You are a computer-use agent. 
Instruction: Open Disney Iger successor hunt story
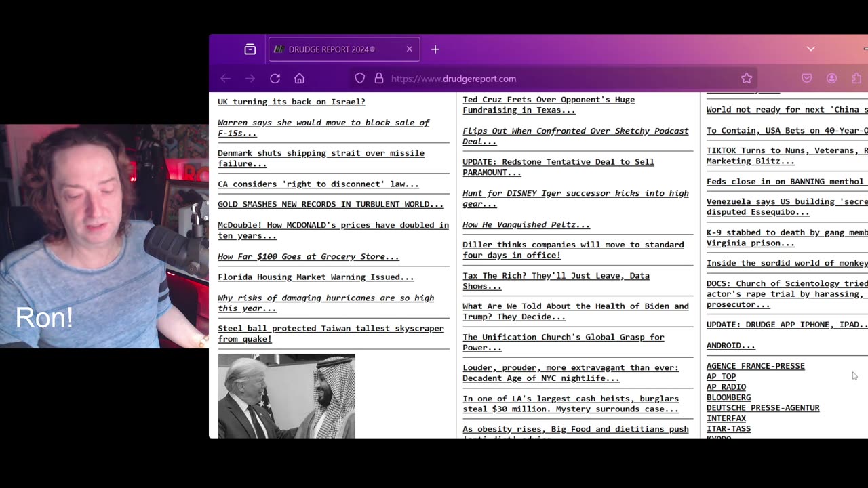[576, 198]
